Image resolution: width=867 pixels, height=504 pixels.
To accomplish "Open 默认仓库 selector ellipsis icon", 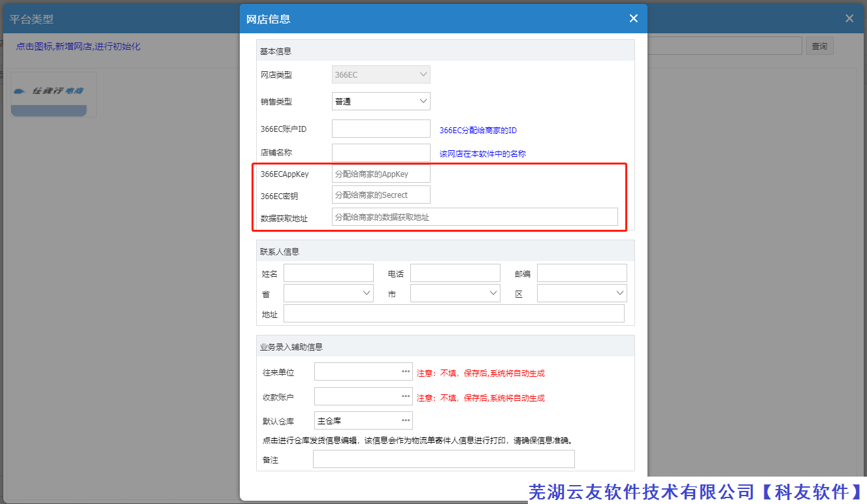I will (x=406, y=420).
